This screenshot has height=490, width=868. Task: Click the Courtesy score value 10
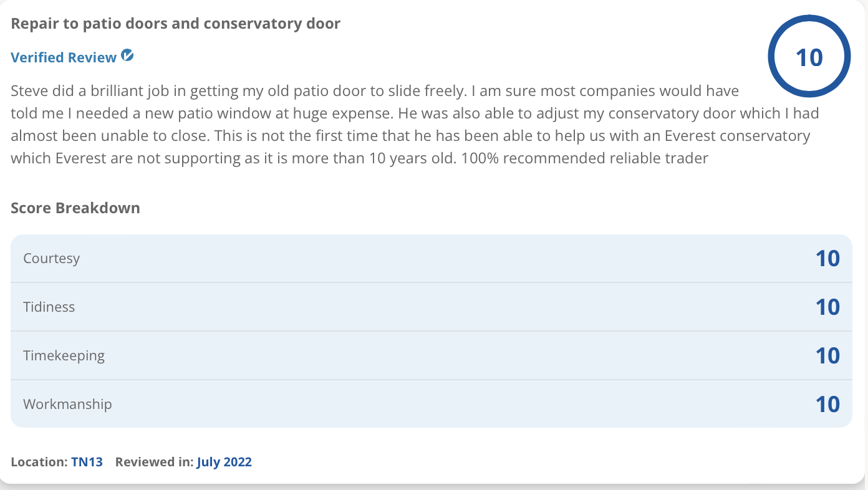pyautogui.click(x=827, y=259)
